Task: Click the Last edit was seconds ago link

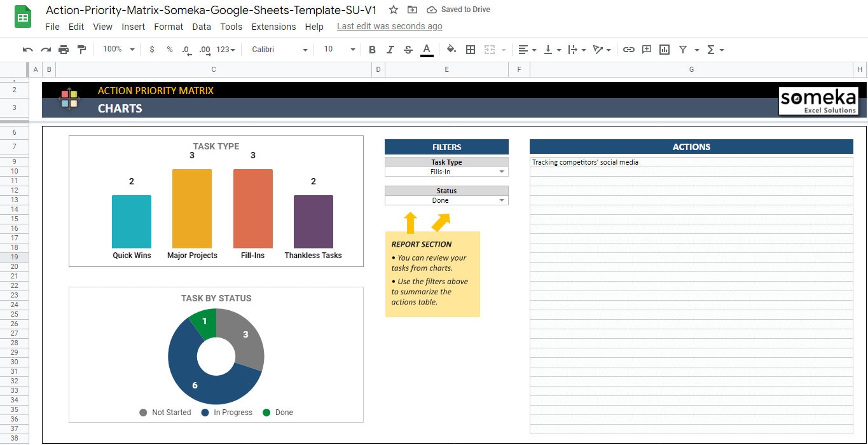Action: point(389,26)
